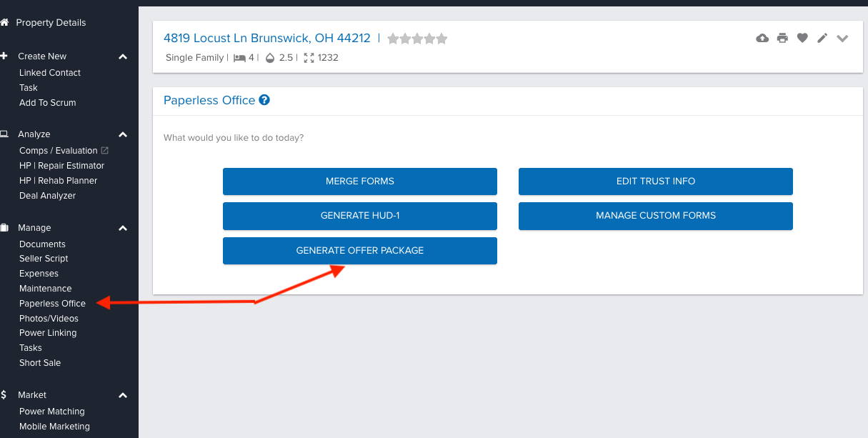Collapse the Create New section

[x=123, y=56]
